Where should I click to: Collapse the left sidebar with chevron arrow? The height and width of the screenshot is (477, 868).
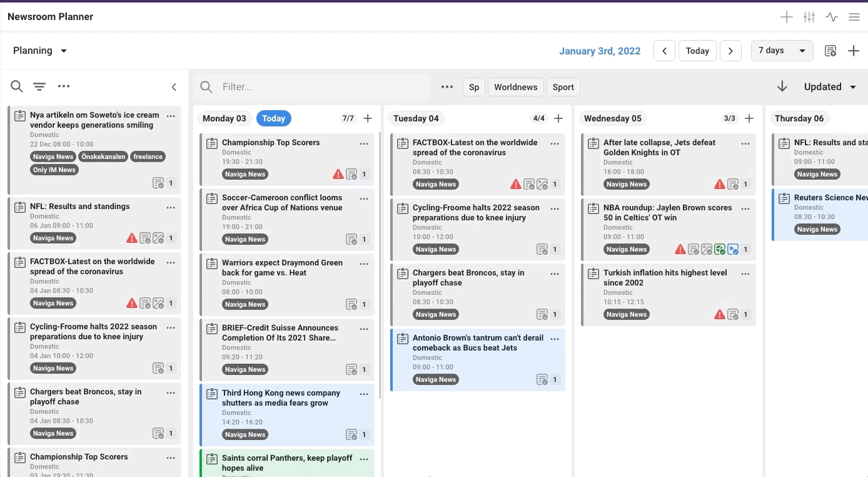pos(174,87)
